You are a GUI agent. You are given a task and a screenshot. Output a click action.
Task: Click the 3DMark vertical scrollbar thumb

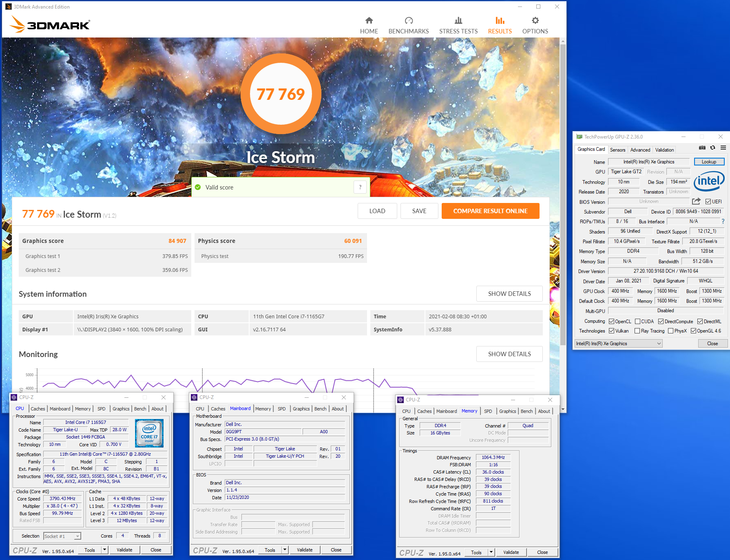[563, 195]
